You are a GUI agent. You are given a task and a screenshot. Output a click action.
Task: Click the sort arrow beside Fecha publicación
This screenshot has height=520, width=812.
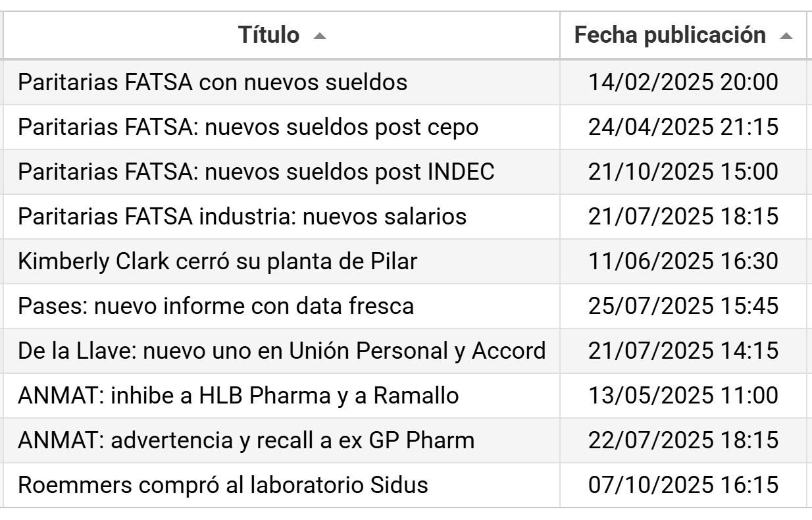click(785, 36)
